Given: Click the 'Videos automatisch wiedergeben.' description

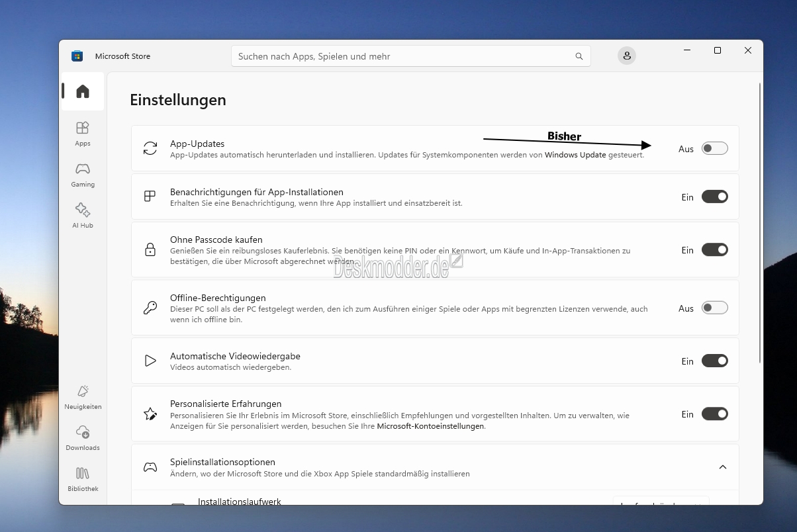Looking at the screenshot, I should [230, 367].
